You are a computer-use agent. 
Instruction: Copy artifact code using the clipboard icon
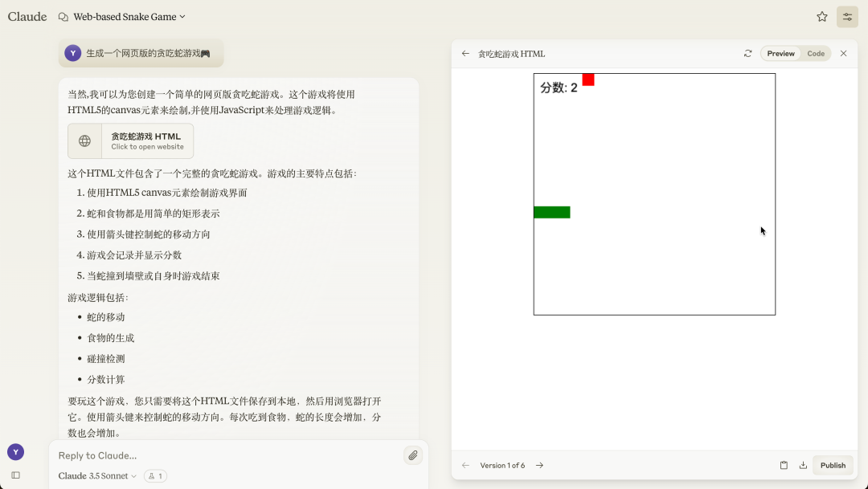[784, 465]
